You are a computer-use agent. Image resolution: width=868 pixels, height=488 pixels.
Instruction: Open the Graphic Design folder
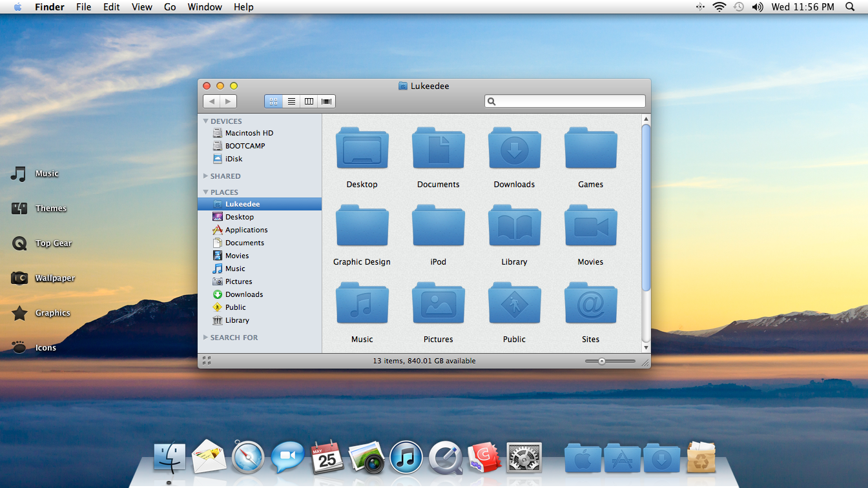[x=362, y=225]
